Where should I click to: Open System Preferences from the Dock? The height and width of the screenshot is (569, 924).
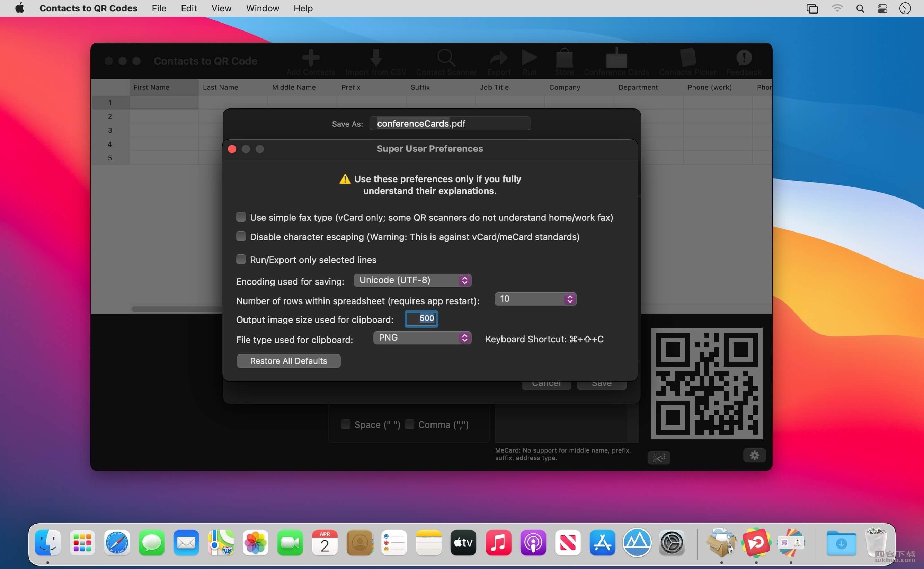tap(672, 543)
